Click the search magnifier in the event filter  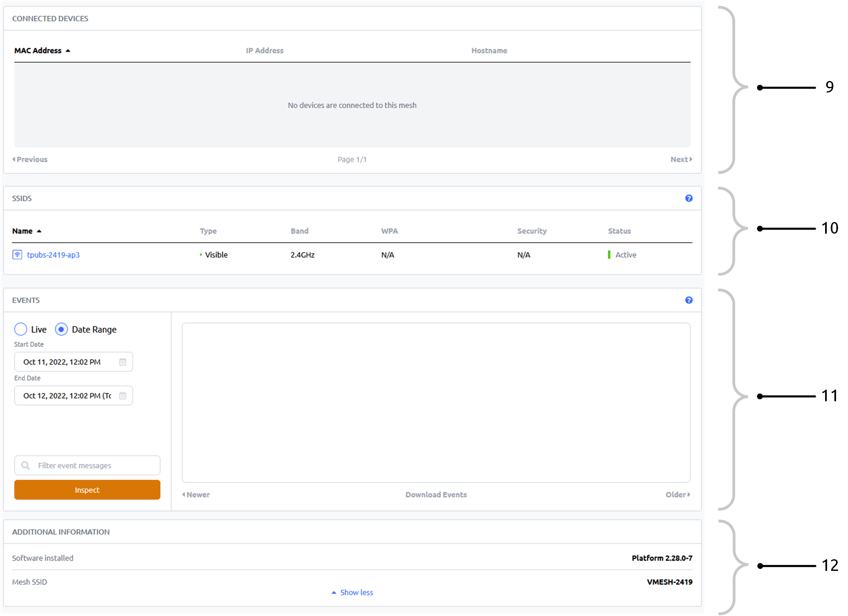(26, 465)
